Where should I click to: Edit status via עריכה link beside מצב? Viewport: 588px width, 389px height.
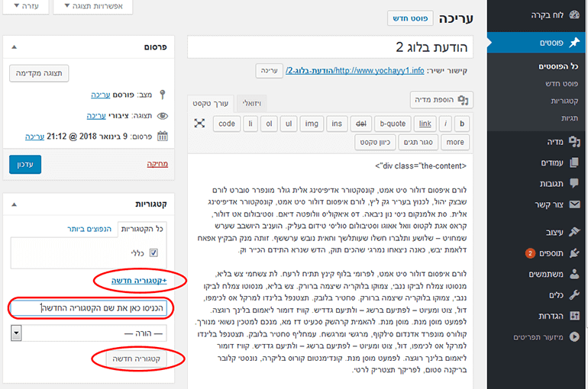101,95
